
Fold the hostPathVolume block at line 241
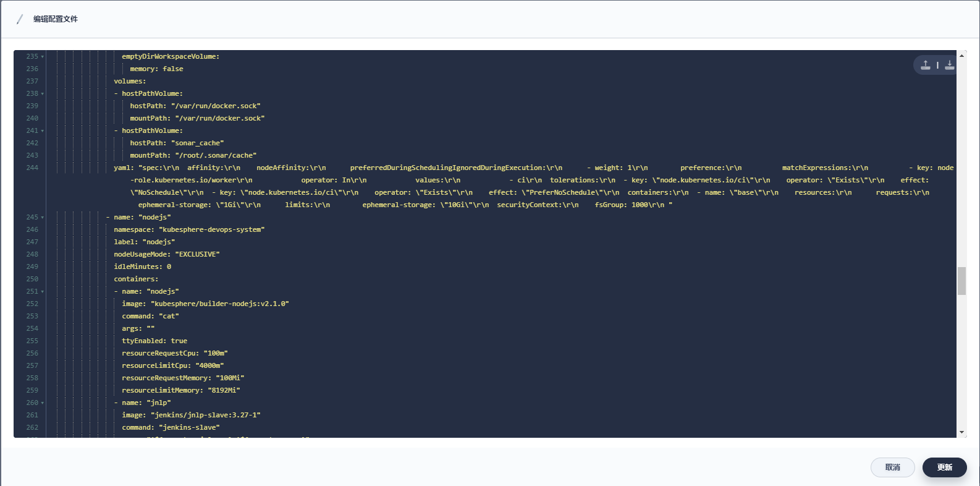tap(43, 131)
